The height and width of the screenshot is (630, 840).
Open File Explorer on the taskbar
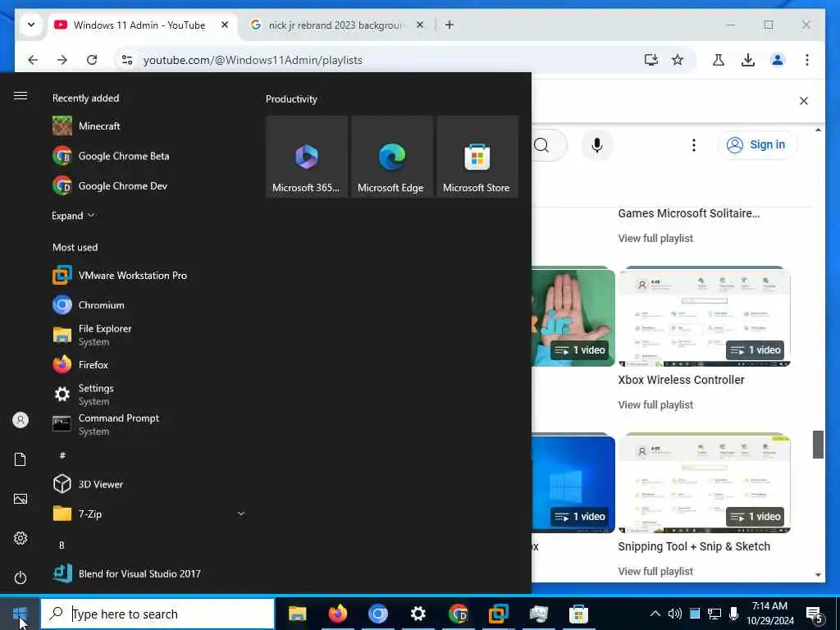(x=297, y=614)
